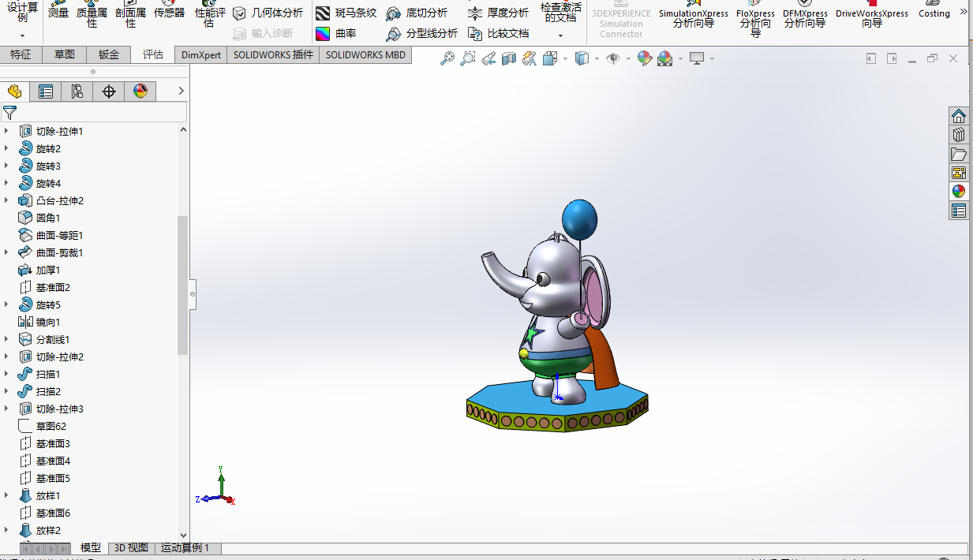Click the feature tree filter funnel

pos(9,112)
